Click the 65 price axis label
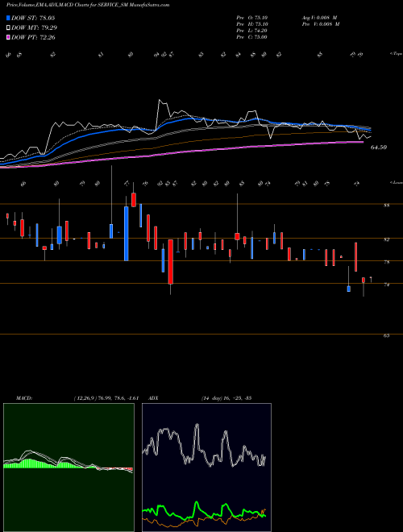The height and width of the screenshot is (532, 403). coord(387,336)
